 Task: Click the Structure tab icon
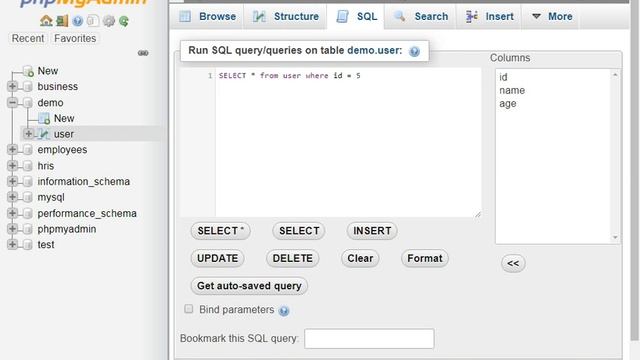click(x=259, y=16)
